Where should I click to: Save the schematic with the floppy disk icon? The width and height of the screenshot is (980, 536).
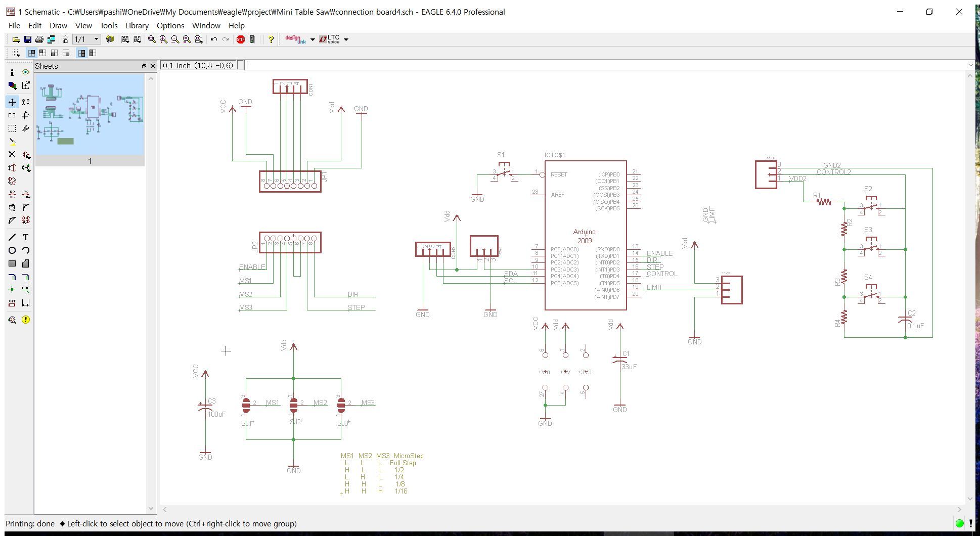coord(28,39)
